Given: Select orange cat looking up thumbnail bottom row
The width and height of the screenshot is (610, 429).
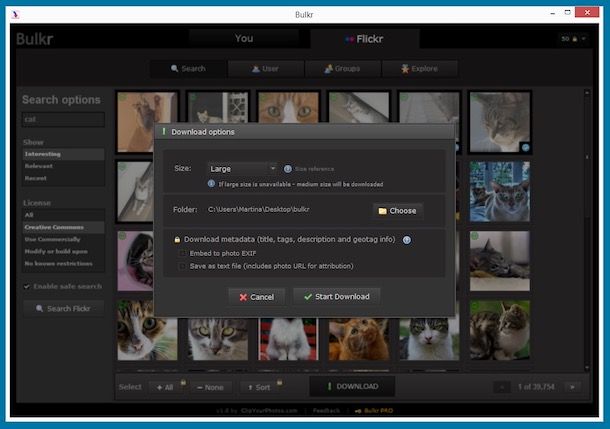Looking at the screenshot, I should pyautogui.click(x=359, y=339).
